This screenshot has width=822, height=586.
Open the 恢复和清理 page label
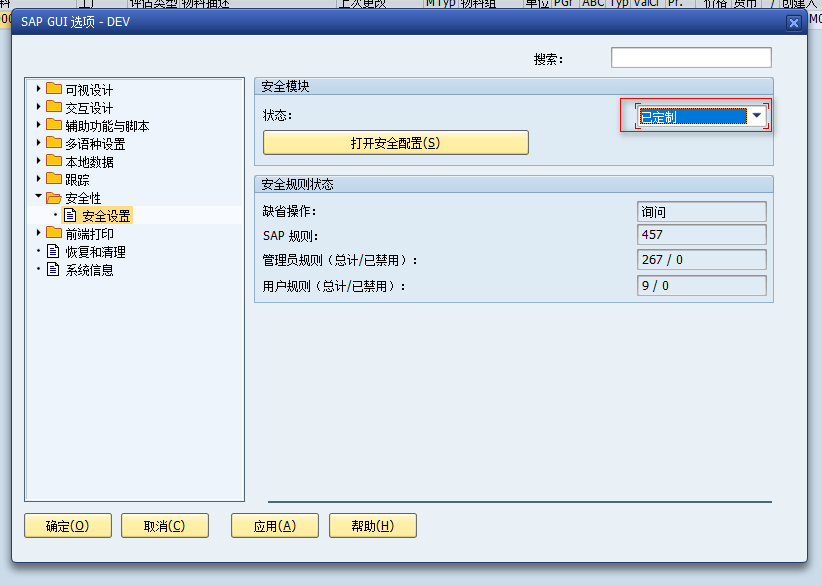pyautogui.click(x=95, y=252)
